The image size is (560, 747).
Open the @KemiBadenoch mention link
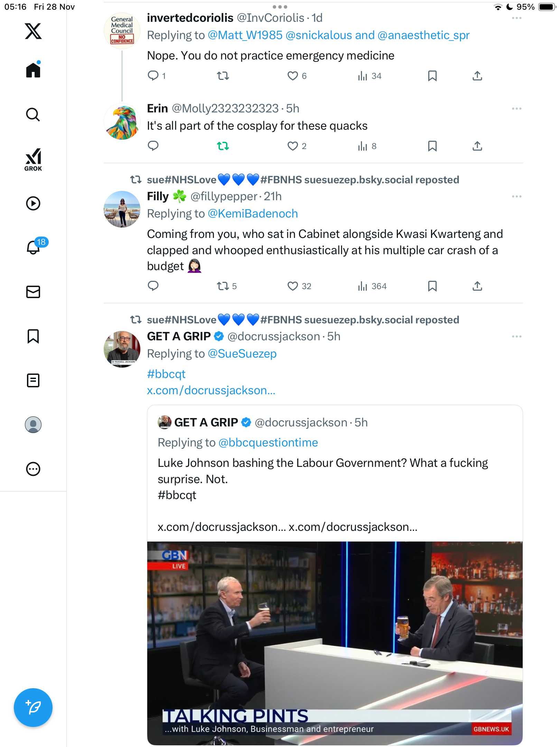(x=253, y=214)
